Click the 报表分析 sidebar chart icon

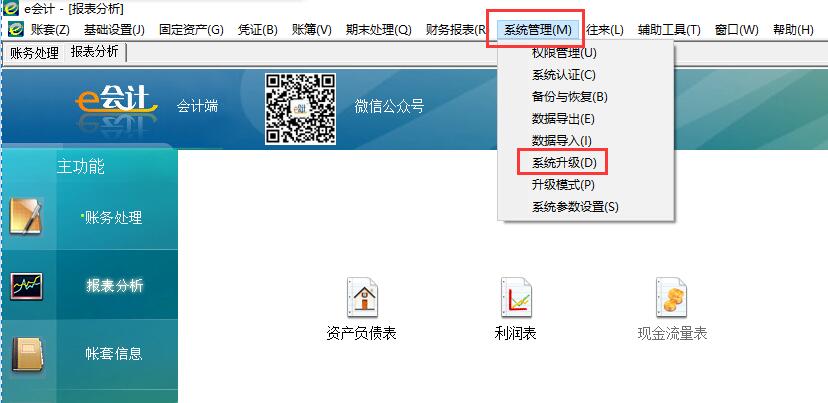pyautogui.click(x=27, y=286)
